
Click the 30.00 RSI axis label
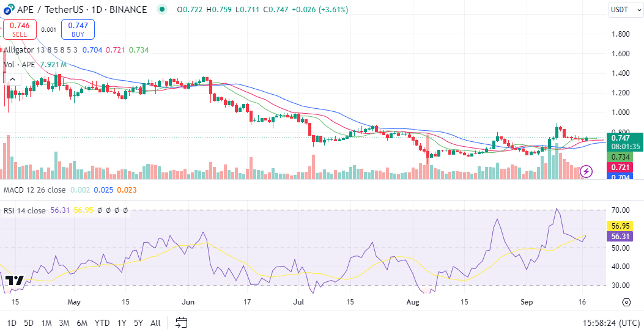[x=620, y=285]
